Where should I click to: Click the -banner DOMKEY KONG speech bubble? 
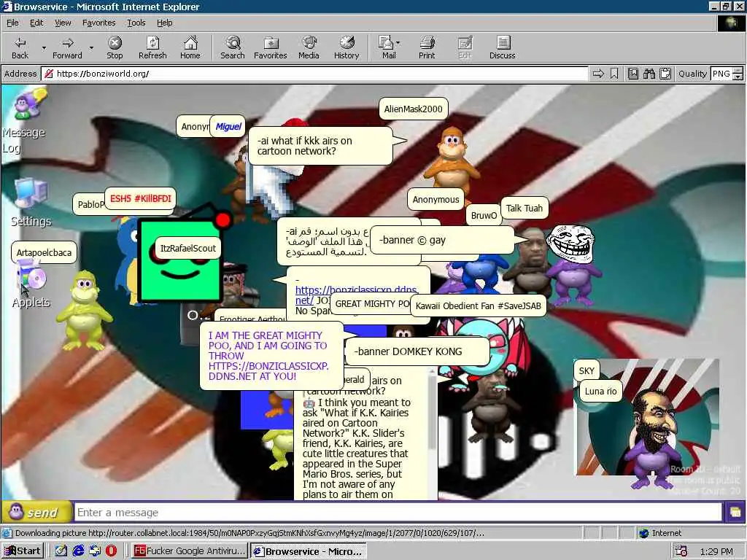pyautogui.click(x=417, y=351)
